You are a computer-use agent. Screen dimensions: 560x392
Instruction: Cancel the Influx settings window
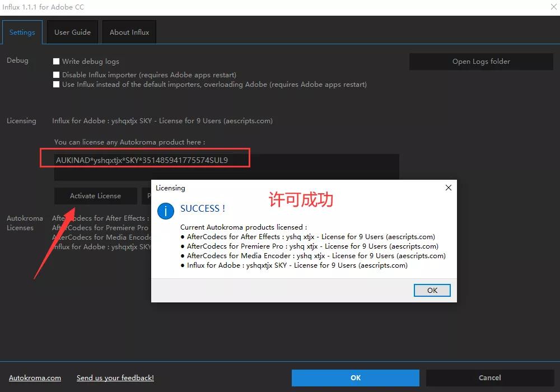tap(489, 377)
